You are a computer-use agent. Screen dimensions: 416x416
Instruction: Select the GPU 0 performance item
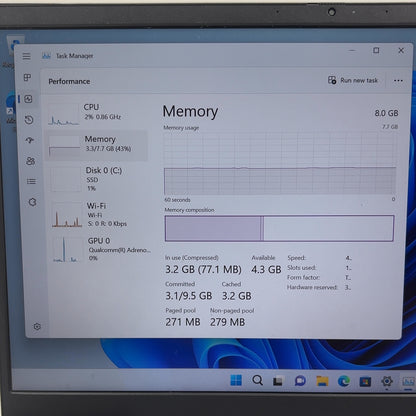tap(101, 249)
